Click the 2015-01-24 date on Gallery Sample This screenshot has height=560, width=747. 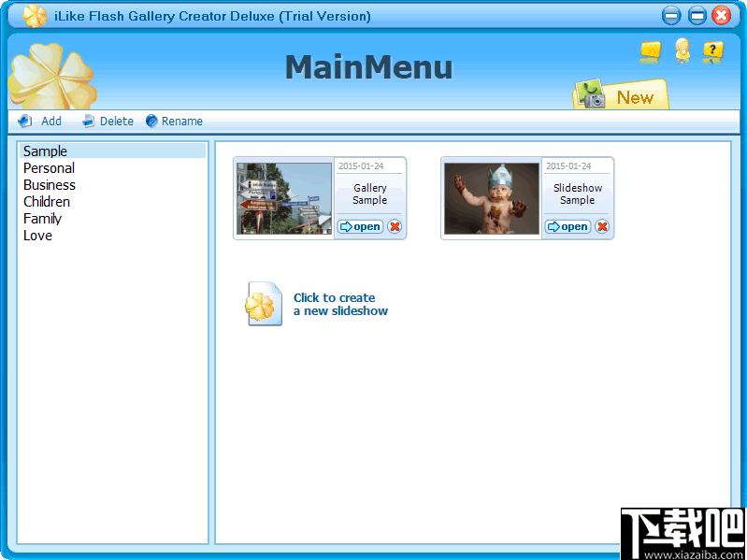[361, 166]
